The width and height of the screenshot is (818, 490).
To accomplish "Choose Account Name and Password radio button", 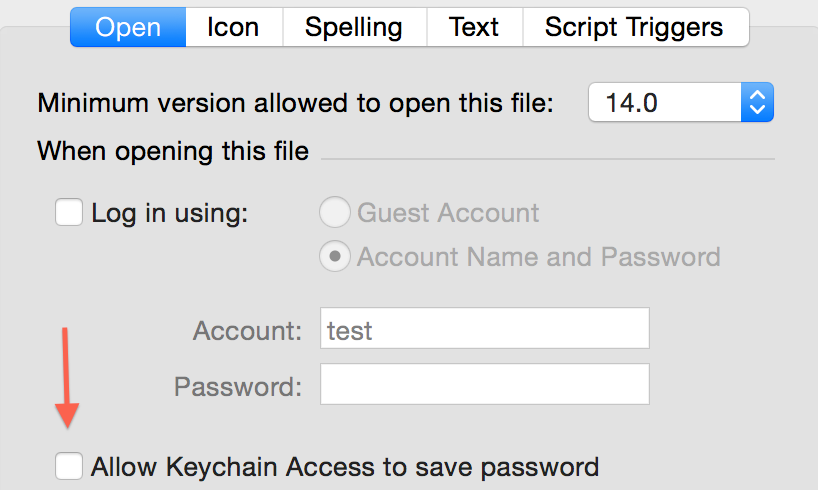I will [x=334, y=256].
